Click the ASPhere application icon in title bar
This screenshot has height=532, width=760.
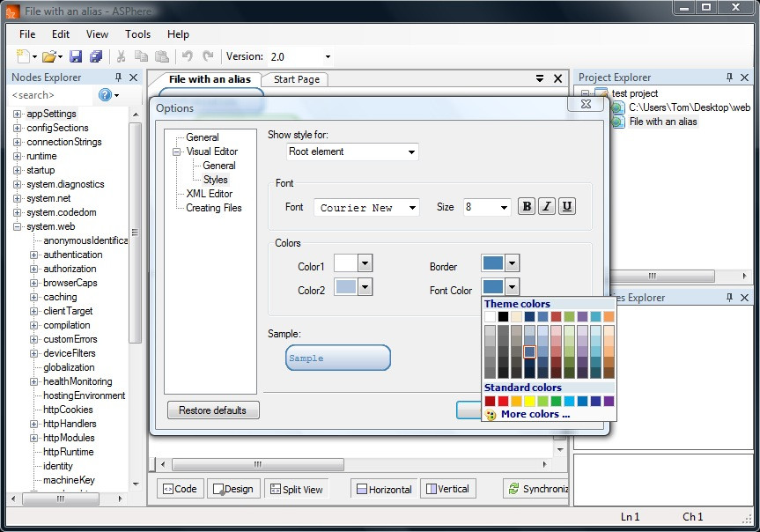pyautogui.click(x=13, y=11)
